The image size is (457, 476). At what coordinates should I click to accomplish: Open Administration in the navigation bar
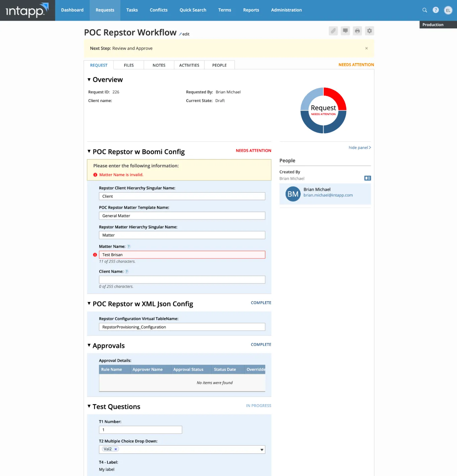tap(286, 10)
